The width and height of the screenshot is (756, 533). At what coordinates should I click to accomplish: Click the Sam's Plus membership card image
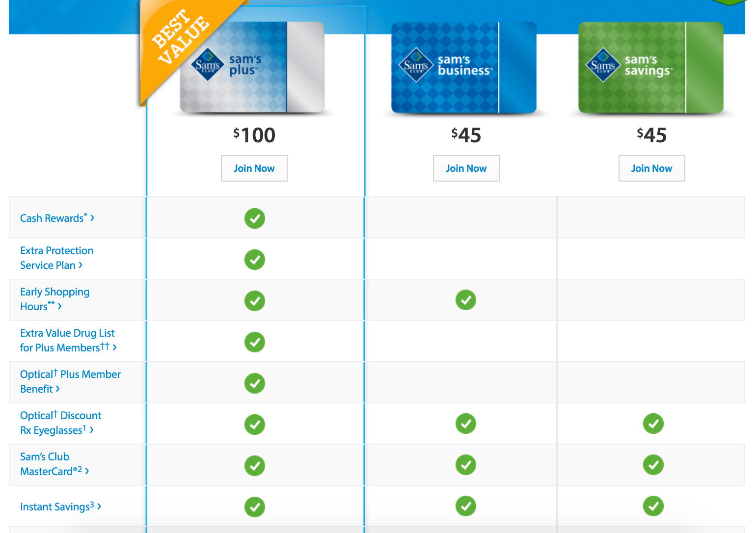point(252,67)
